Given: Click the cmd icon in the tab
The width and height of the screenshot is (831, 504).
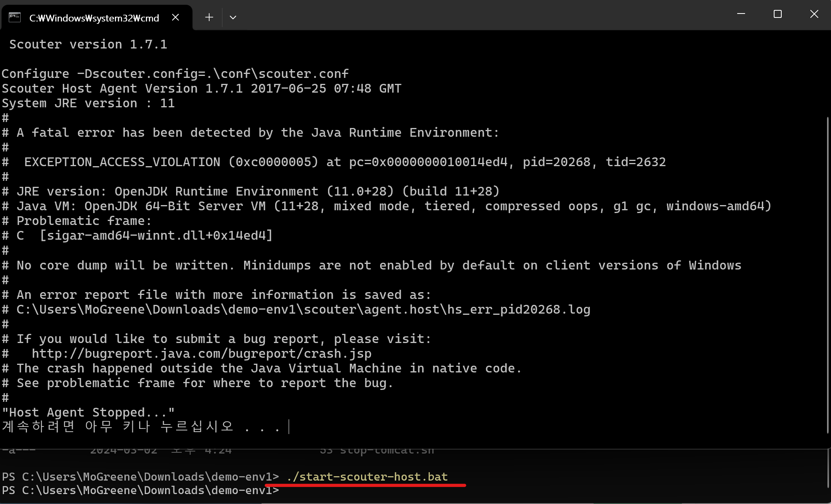Looking at the screenshot, I should [x=15, y=17].
